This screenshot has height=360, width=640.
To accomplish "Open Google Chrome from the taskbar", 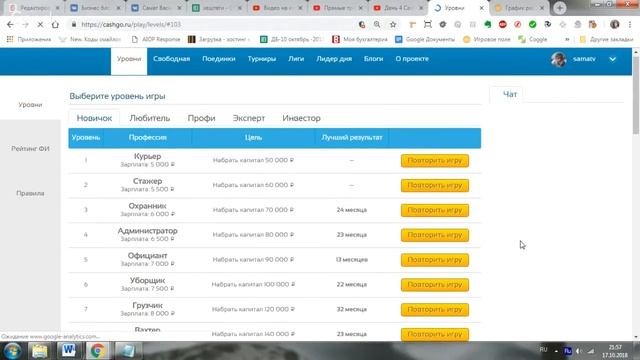I will (x=97, y=351).
